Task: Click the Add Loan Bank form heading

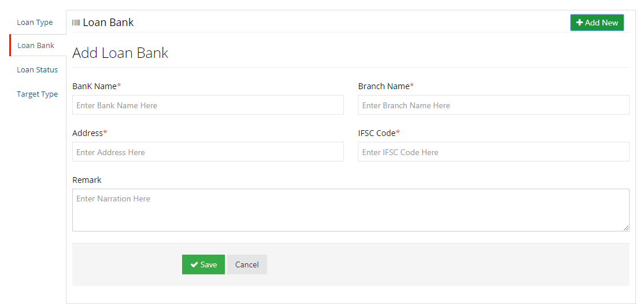Action: (x=120, y=53)
